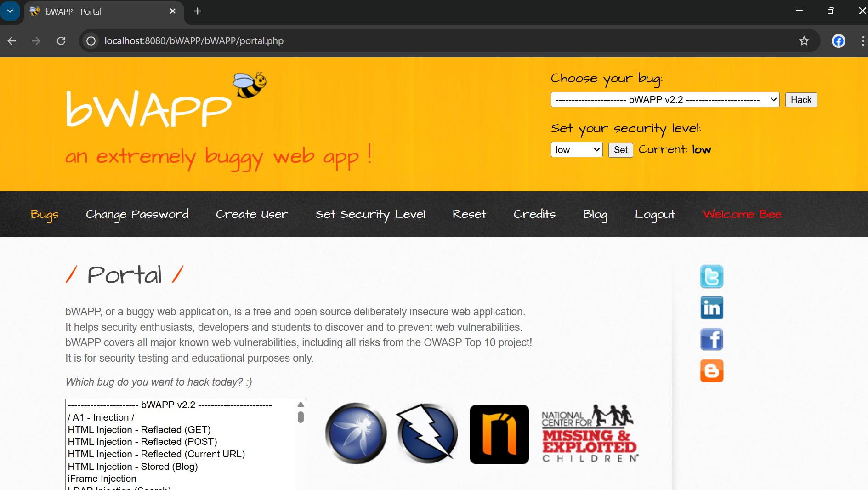This screenshot has width=868, height=490.
Task: Click the Logout link
Action: click(x=655, y=214)
